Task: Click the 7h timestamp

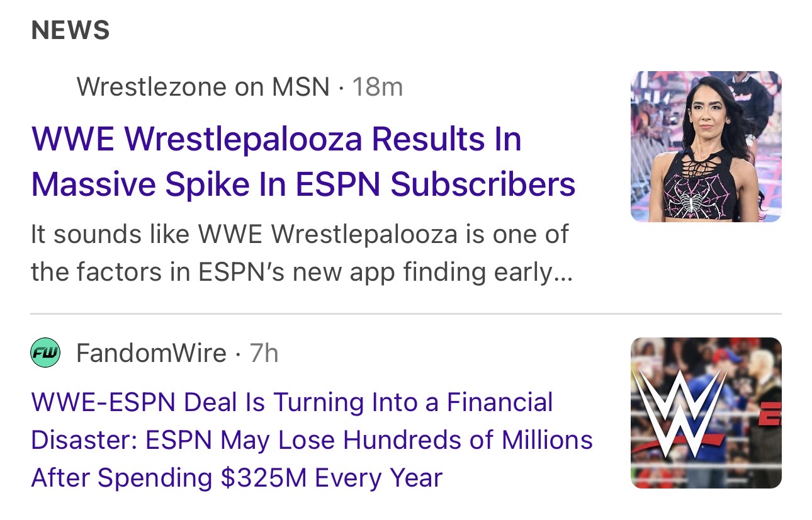Action: 264,353
